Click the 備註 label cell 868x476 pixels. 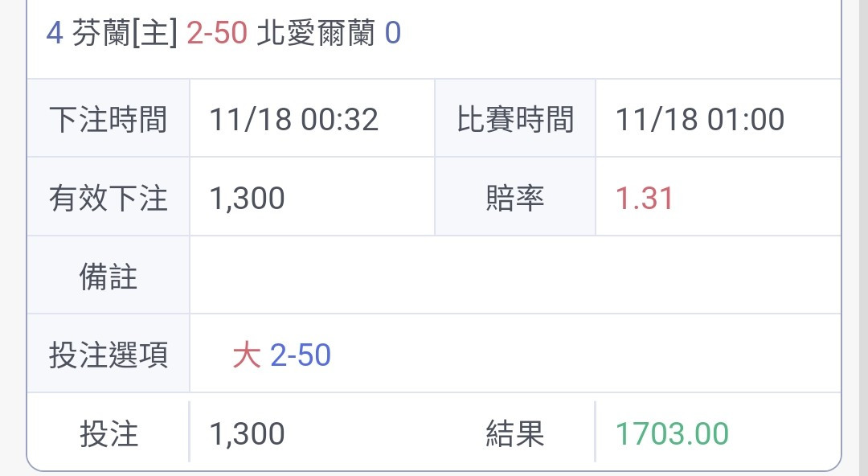click(x=108, y=276)
